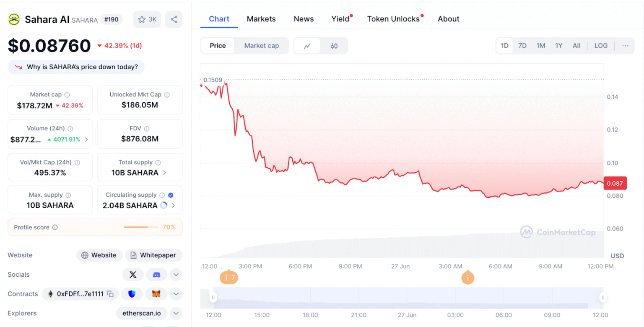Select the All time range
The width and height of the screenshot is (644, 327).
[x=576, y=46]
